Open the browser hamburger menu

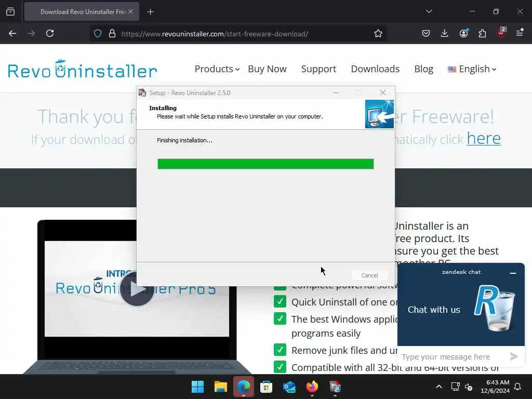tap(520, 33)
